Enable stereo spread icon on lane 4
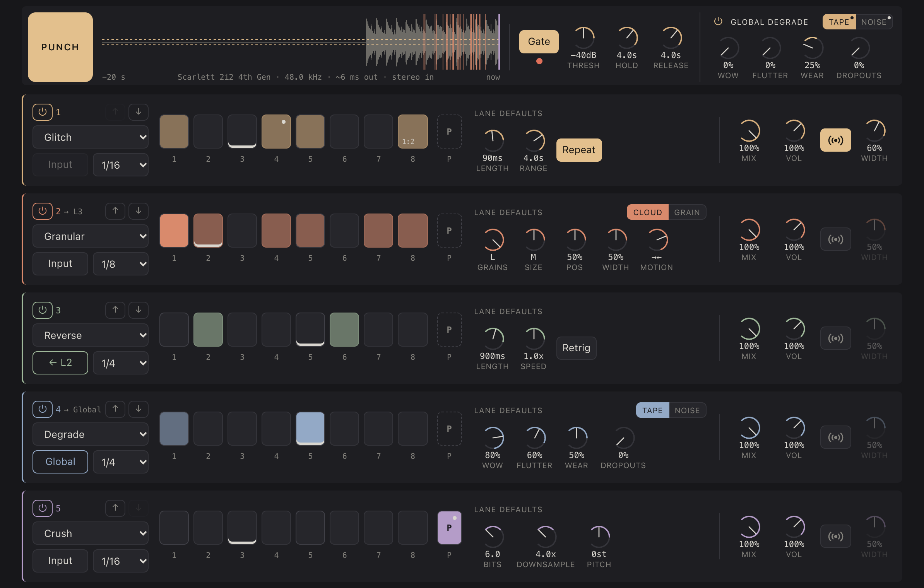 click(836, 437)
